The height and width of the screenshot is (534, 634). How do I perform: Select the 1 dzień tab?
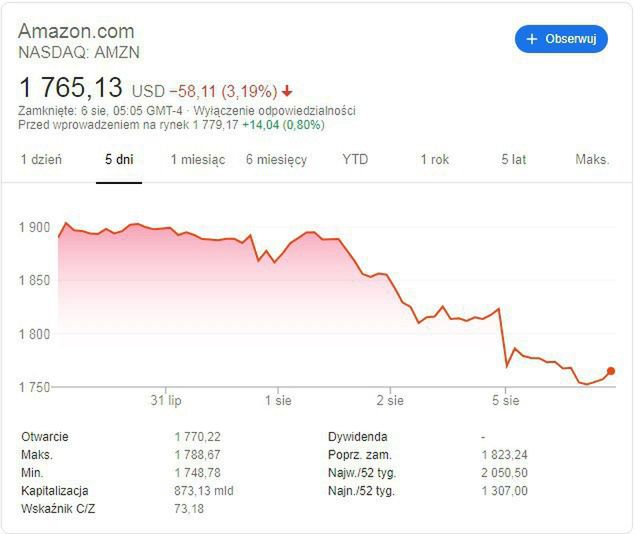click(x=41, y=159)
